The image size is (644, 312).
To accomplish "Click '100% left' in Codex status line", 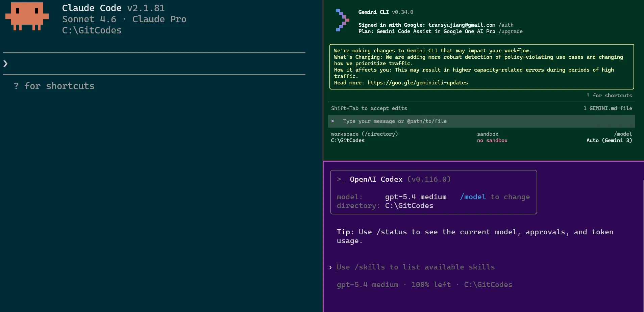I will [x=431, y=285].
